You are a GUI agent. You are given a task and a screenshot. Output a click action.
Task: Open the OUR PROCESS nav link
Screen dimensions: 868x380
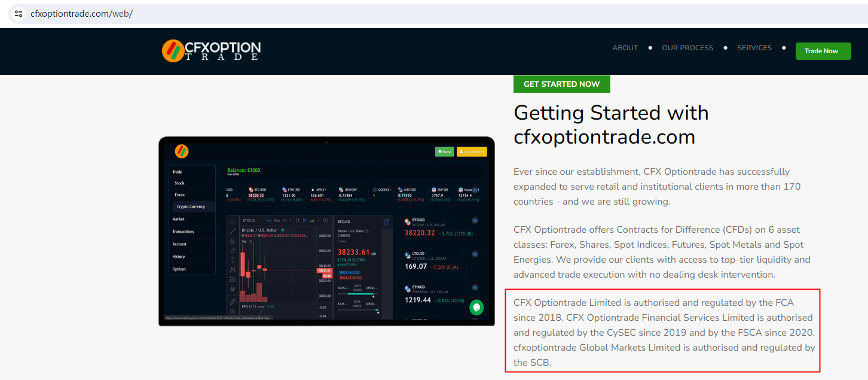(687, 48)
